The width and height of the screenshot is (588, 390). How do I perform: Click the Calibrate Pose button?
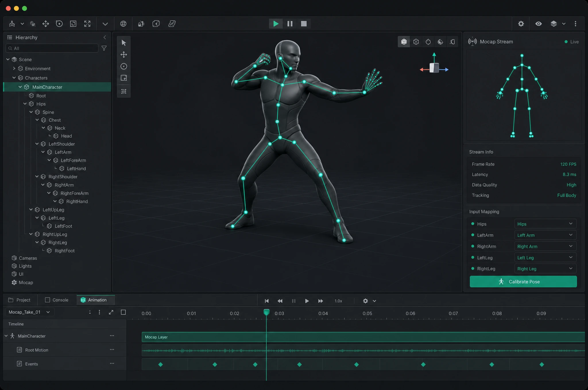[x=523, y=282]
